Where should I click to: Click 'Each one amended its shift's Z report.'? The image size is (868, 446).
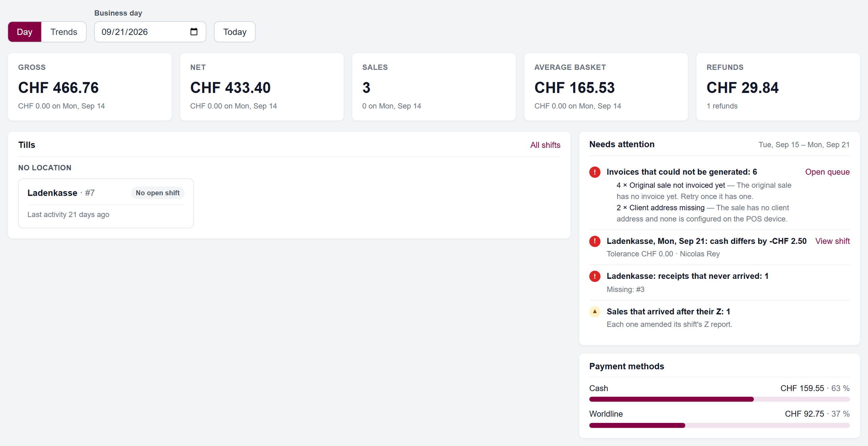point(669,324)
